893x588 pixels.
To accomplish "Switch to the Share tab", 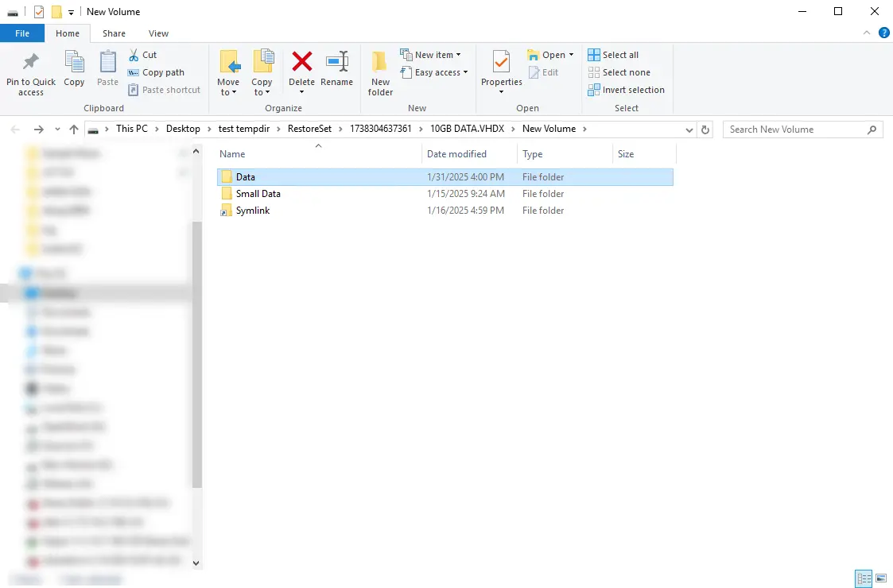I will (x=114, y=33).
